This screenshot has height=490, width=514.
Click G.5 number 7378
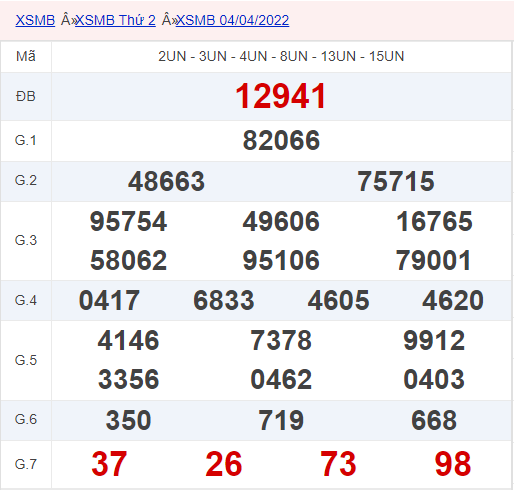coord(281,340)
